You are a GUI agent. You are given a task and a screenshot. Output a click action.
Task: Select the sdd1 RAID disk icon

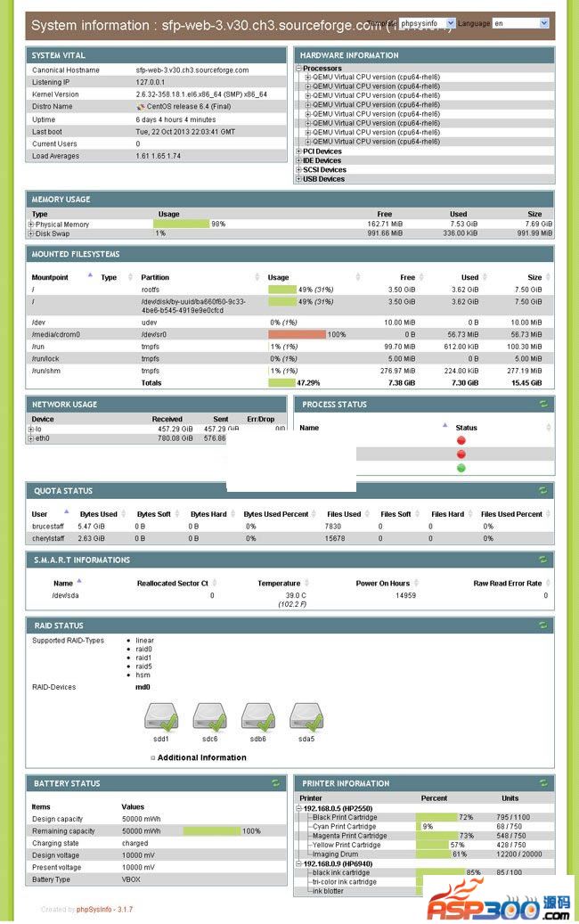tap(161, 715)
